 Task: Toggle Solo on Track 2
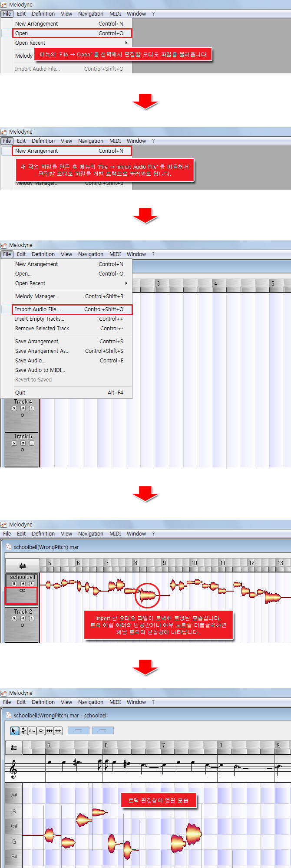click(x=14, y=618)
